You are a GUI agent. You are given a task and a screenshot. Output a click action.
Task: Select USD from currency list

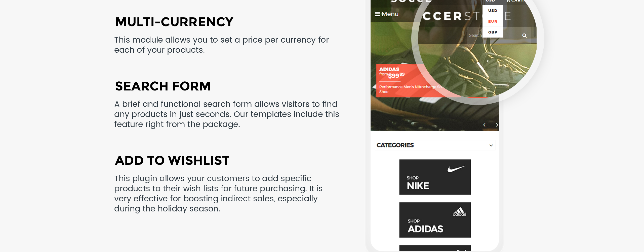493,11
